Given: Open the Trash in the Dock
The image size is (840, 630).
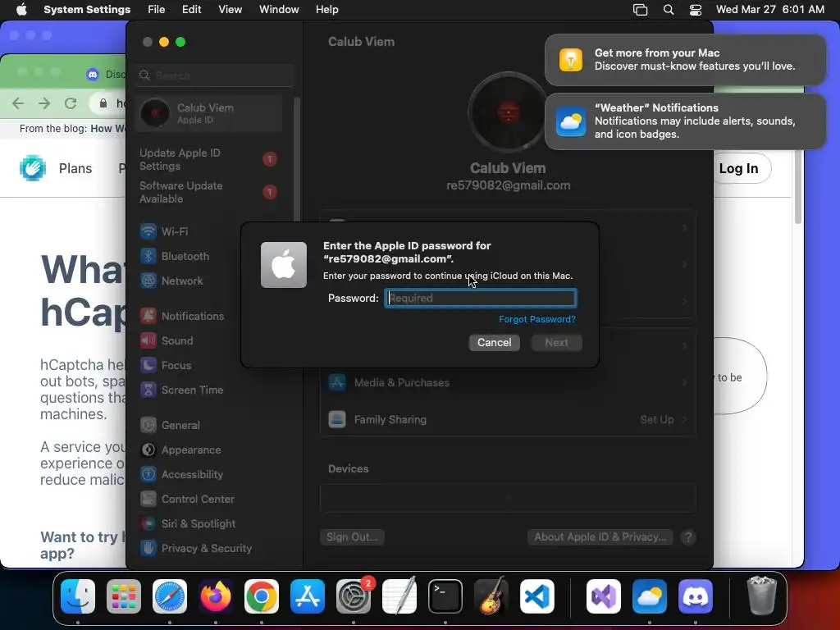Looking at the screenshot, I should click(761, 596).
